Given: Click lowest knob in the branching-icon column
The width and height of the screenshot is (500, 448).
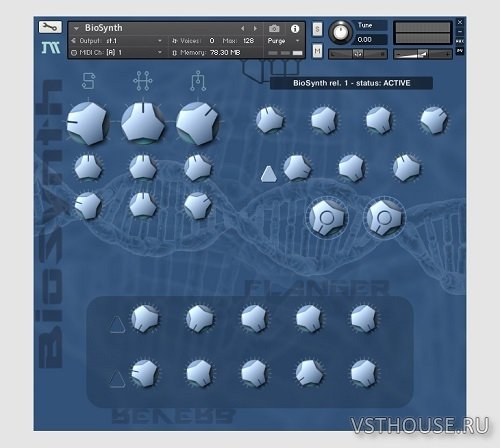Looking at the screenshot, I should pos(198,206).
